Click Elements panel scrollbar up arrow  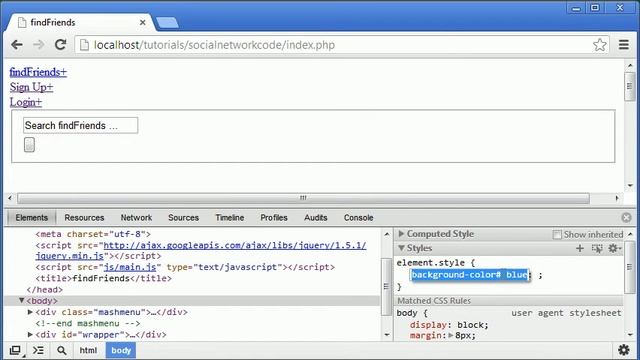pos(387,234)
